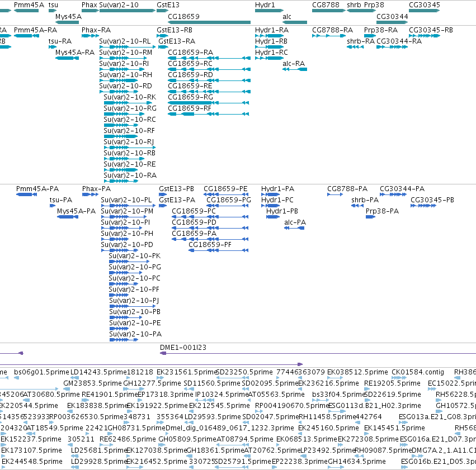The image size is (476, 470).
Task: Click the Pmm45A-PA protein label
Action: coord(37,188)
